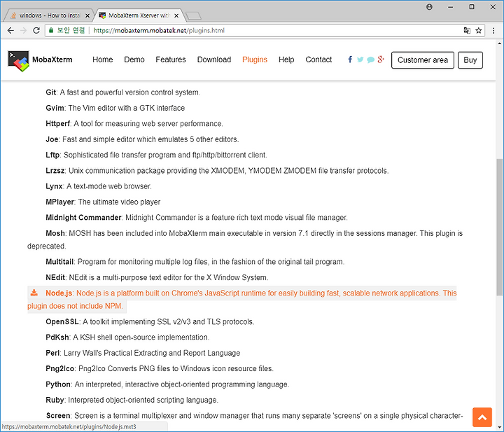Image resolution: width=504 pixels, height=432 pixels.
Task: Open the Features nav item
Action: tap(171, 60)
